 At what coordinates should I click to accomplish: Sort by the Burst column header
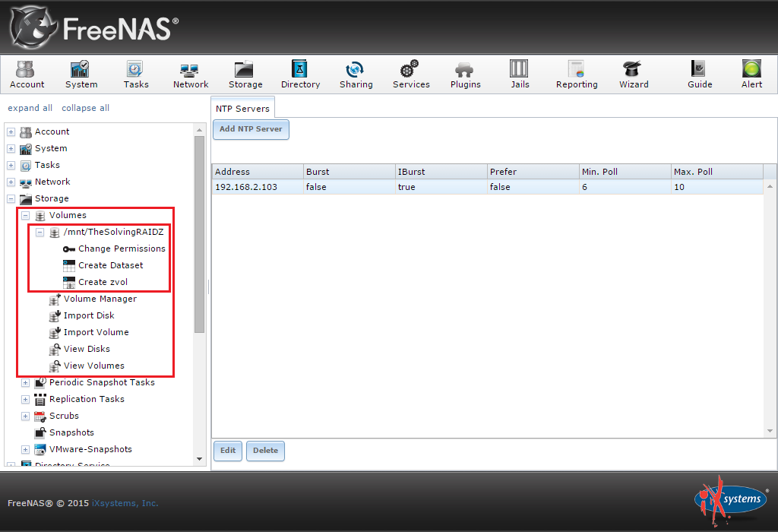(349, 172)
